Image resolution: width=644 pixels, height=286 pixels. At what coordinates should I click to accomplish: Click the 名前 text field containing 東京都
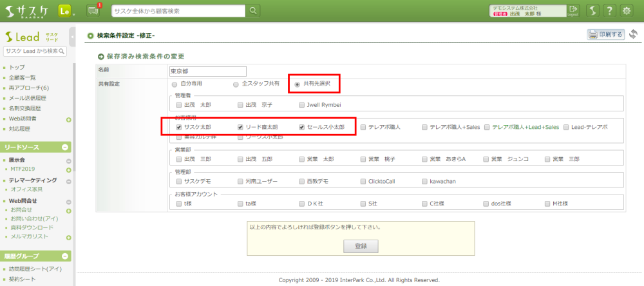click(207, 71)
